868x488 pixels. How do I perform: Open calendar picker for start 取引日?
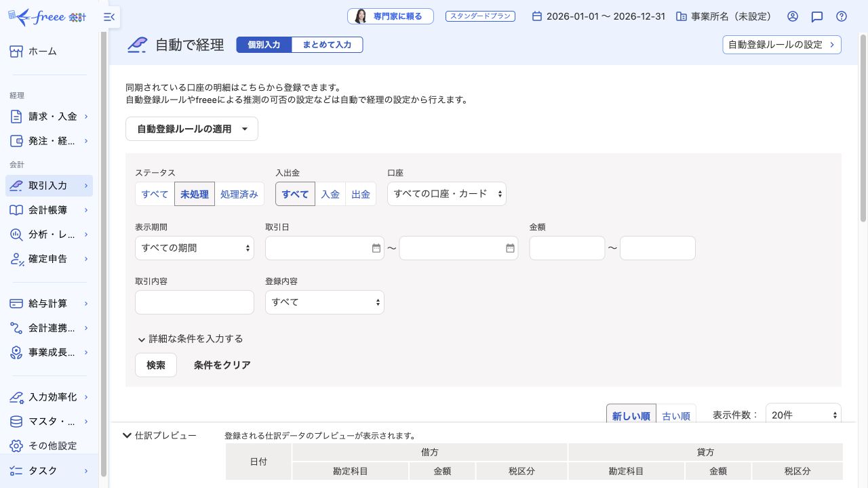point(376,248)
